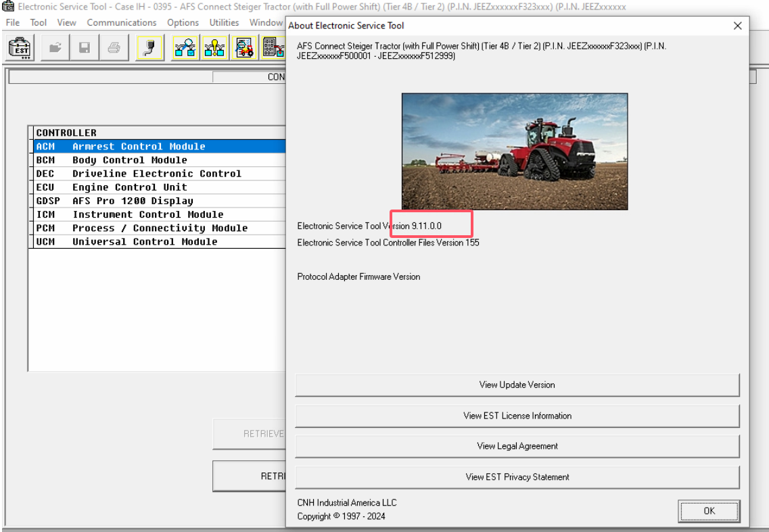Read the EST Privacy Statement
Screen dimensions: 769x532
(x=517, y=477)
